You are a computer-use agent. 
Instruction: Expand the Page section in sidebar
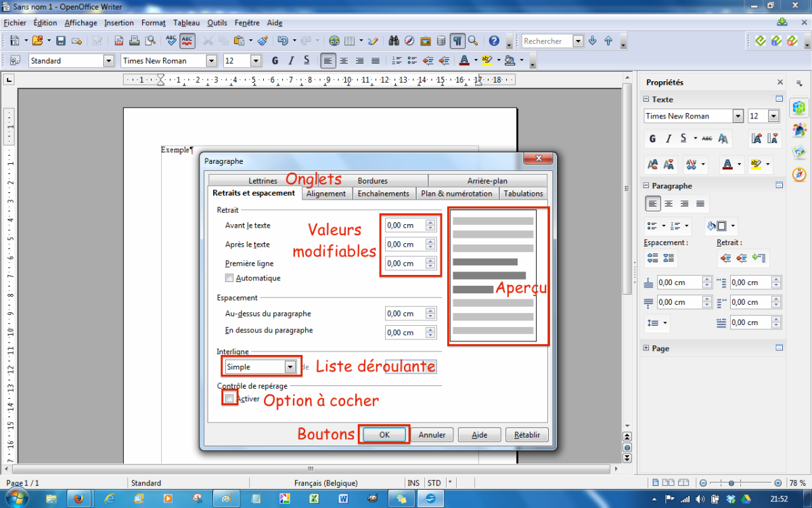646,348
